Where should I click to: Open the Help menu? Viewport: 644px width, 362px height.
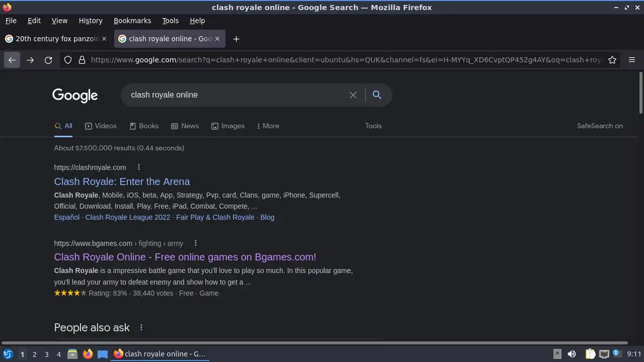[197, 21]
